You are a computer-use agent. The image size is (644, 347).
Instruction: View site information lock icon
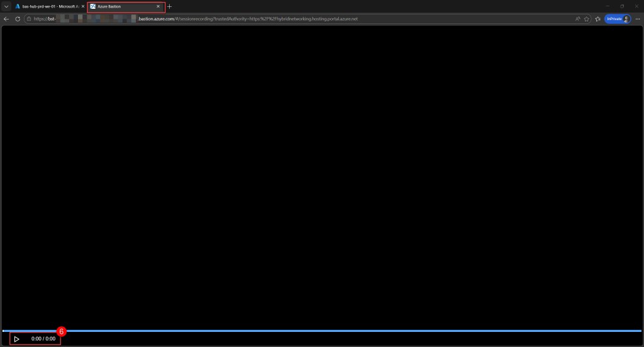point(29,19)
